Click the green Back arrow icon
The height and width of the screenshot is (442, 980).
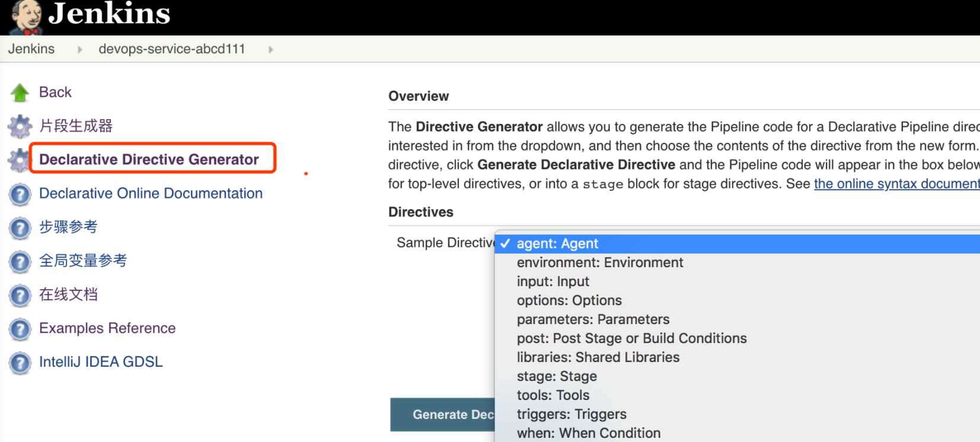click(20, 92)
